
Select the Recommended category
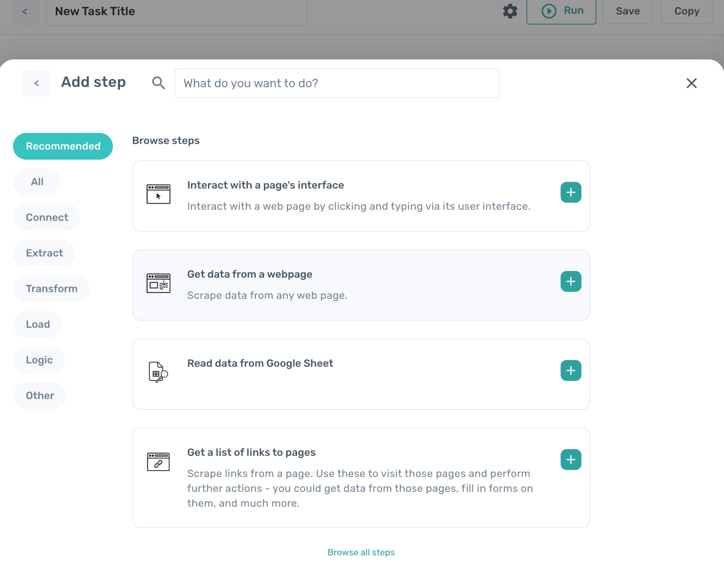[x=63, y=146]
